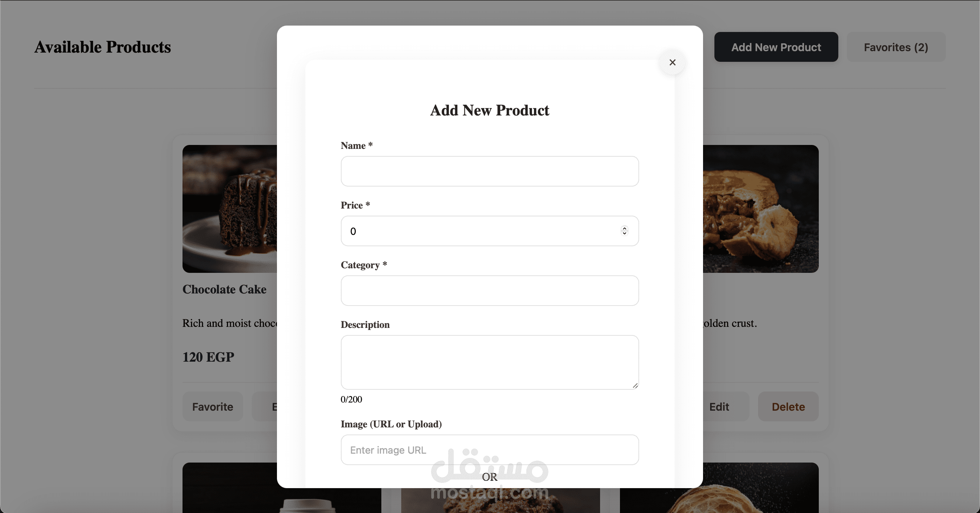Screen dimensions: 980x513
Task: Grab the Description textarea resize handle
Action: 635,386
